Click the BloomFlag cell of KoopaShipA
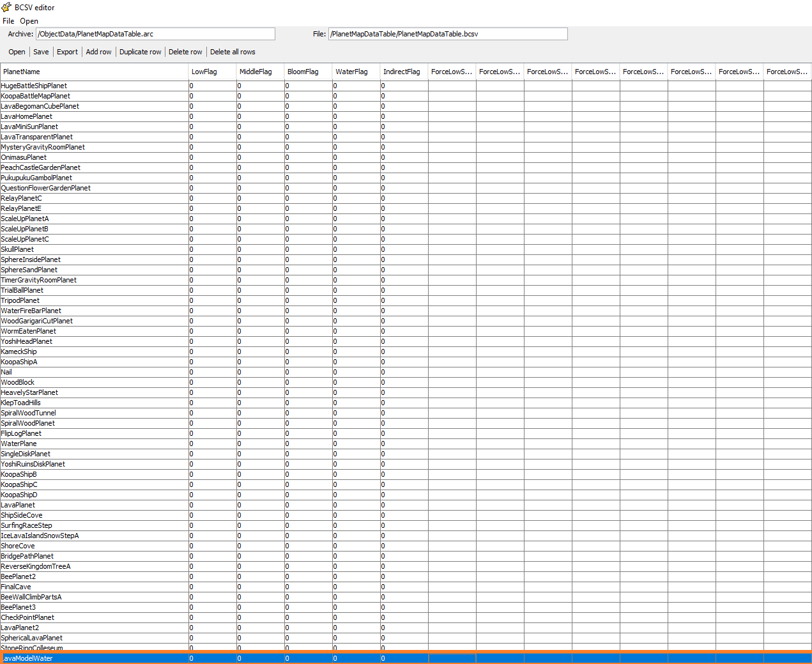812x664 pixels. 308,362
